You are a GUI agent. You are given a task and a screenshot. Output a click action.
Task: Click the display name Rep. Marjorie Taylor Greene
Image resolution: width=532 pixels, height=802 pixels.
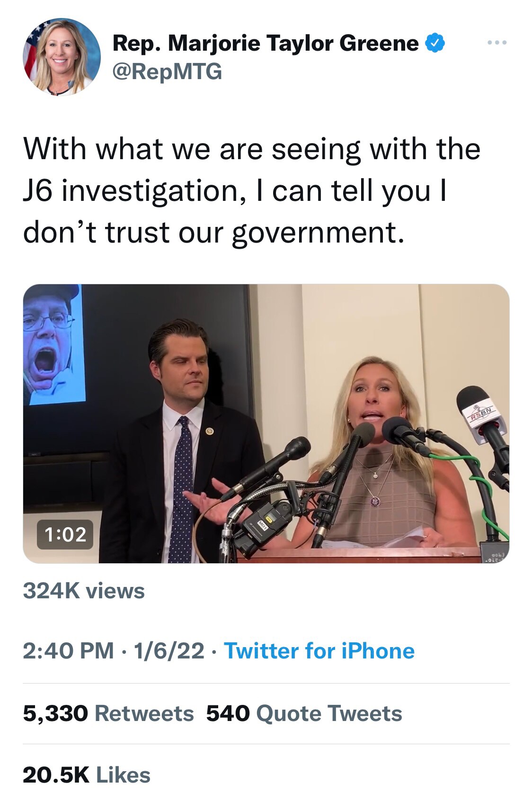click(x=266, y=43)
